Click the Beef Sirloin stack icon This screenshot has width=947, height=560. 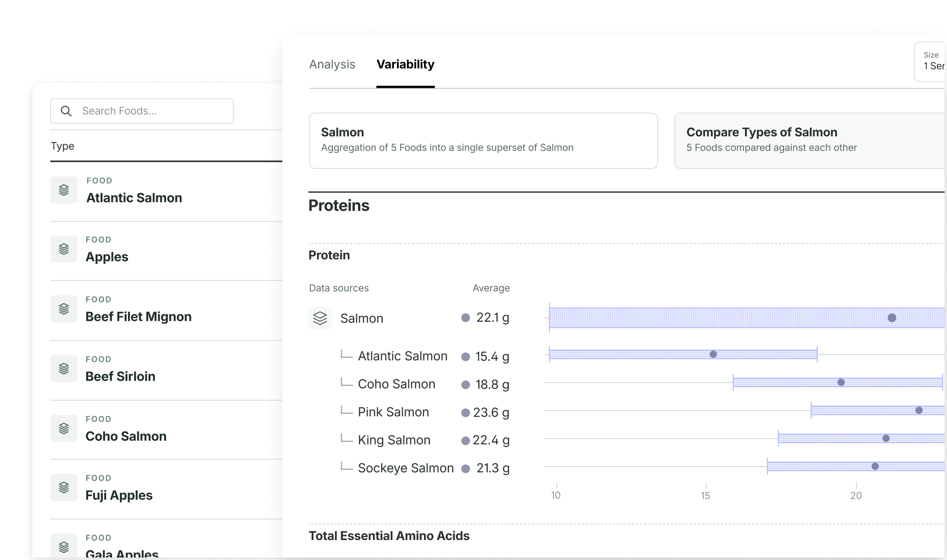point(64,369)
